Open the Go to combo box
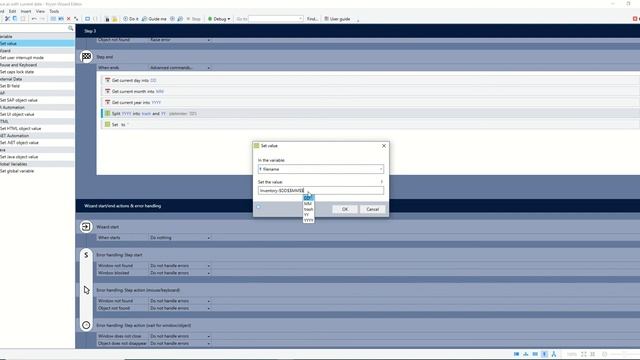 (276, 19)
